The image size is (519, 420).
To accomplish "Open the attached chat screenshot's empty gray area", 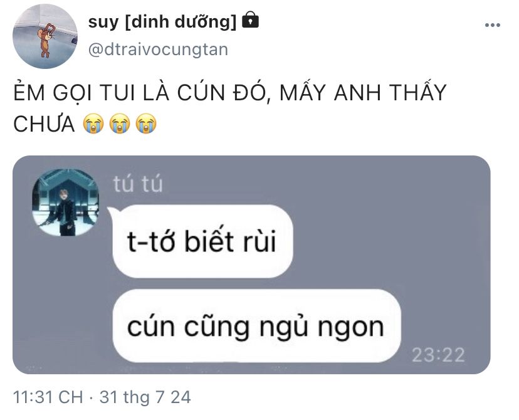I will pos(391,232).
